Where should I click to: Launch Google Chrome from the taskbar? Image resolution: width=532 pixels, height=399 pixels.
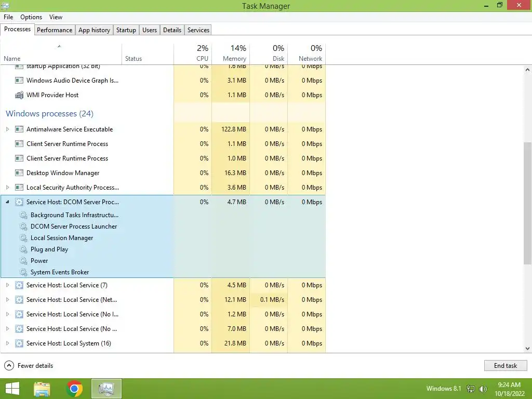74,389
